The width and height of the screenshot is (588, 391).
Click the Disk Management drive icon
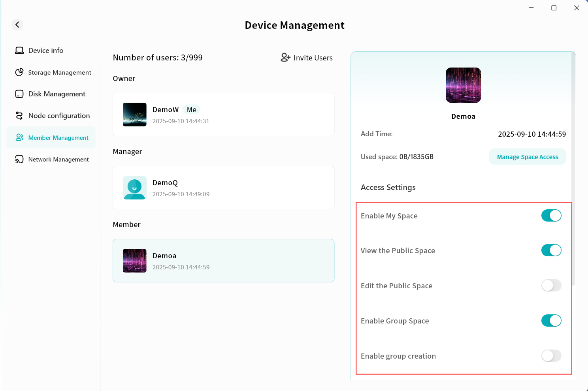point(19,94)
